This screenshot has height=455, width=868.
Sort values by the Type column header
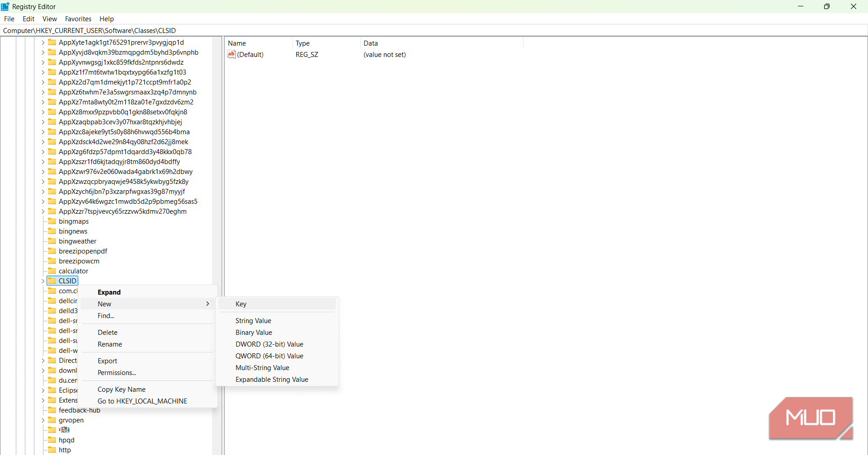coord(326,43)
